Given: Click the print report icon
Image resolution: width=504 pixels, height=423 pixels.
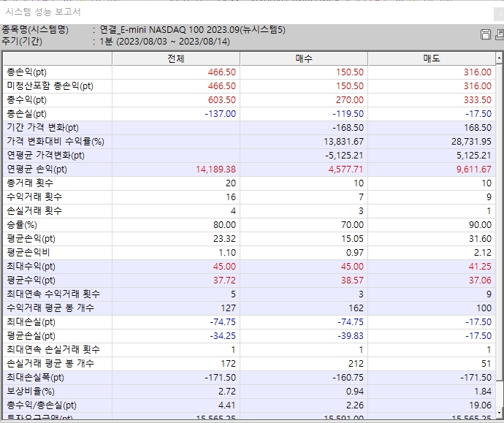Looking at the screenshot, I should 498,35.
